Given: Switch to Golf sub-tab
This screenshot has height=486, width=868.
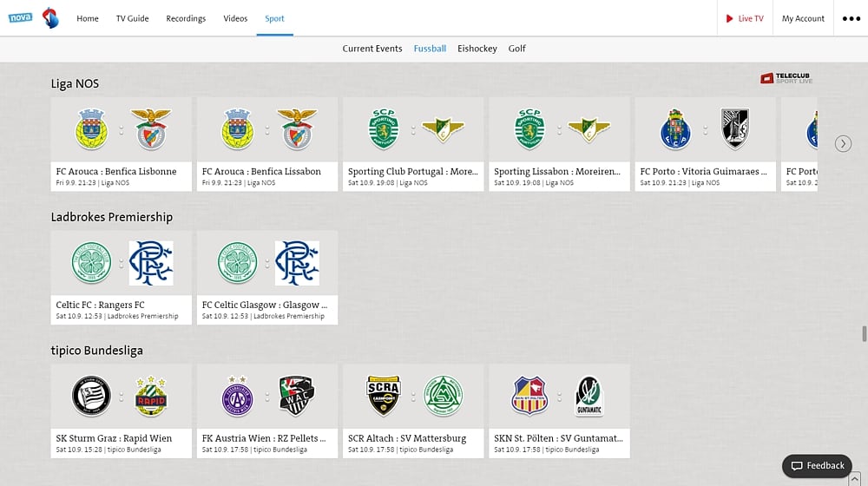Looking at the screenshot, I should [x=517, y=49].
